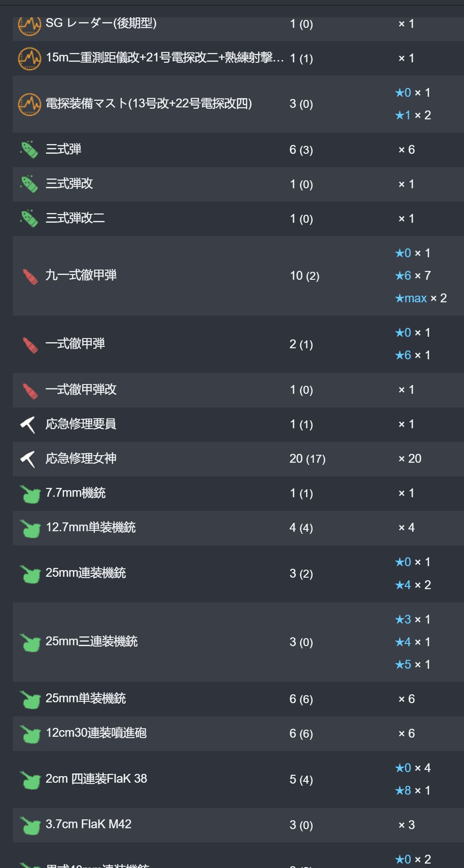The width and height of the screenshot is (464, 868).
Task: Click the green shell icon next to 三式弾改二
Action: [x=30, y=218]
